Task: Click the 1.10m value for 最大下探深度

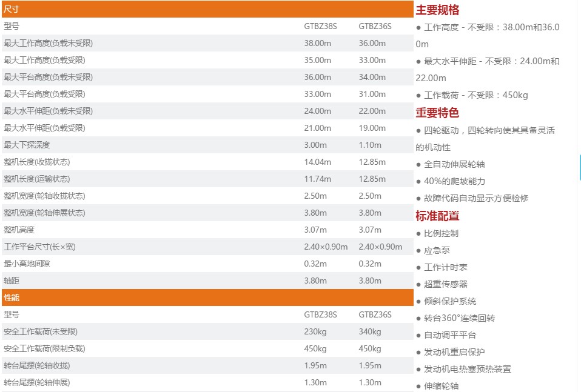Action: click(370, 145)
